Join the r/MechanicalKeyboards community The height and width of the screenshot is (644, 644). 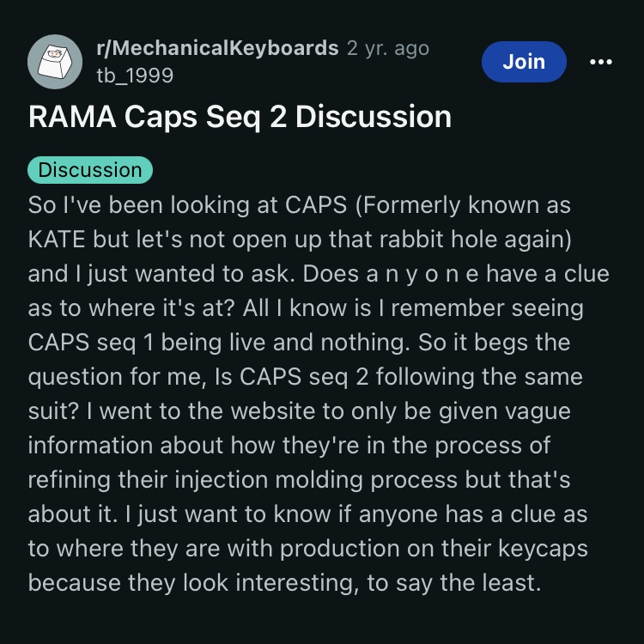tap(524, 62)
